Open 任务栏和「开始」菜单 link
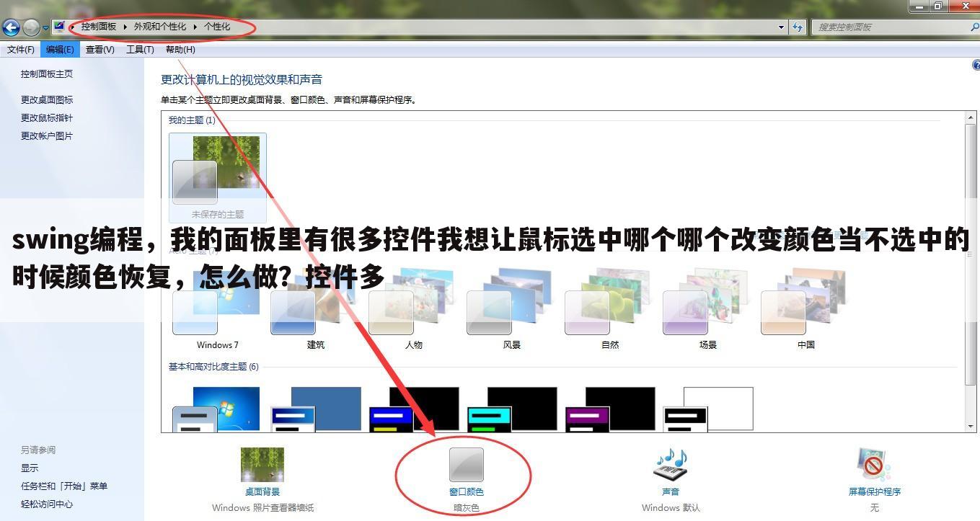The image size is (980, 521). coord(64,486)
